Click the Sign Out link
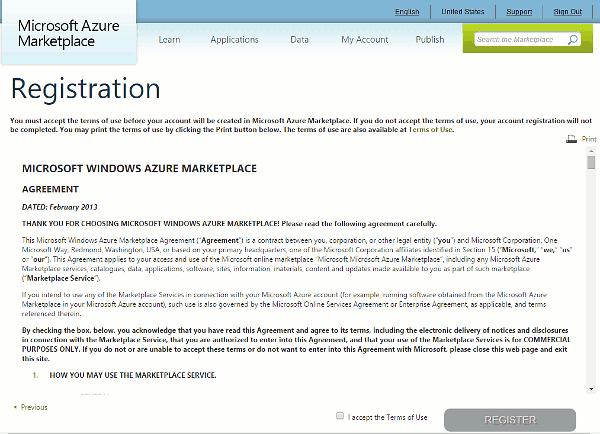Image resolution: width=600 pixels, height=434 pixels. click(567, 12)
